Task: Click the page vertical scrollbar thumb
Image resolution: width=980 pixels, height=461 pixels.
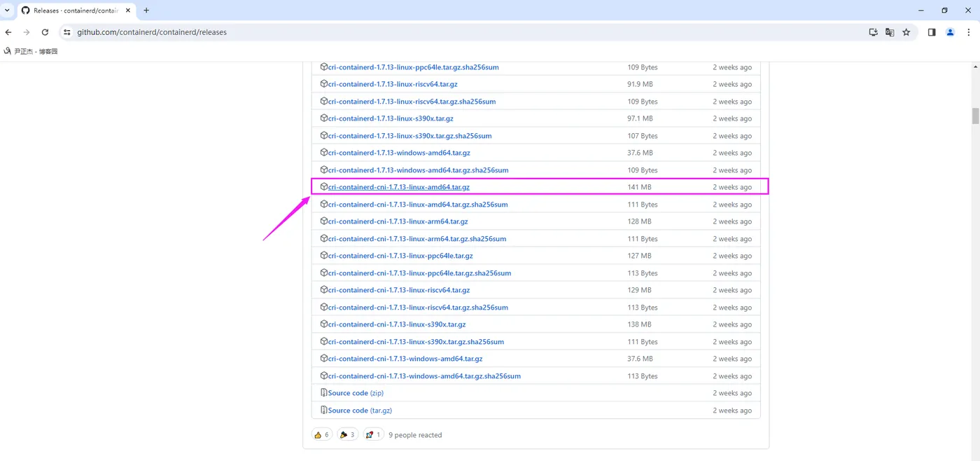Action: 975,116
